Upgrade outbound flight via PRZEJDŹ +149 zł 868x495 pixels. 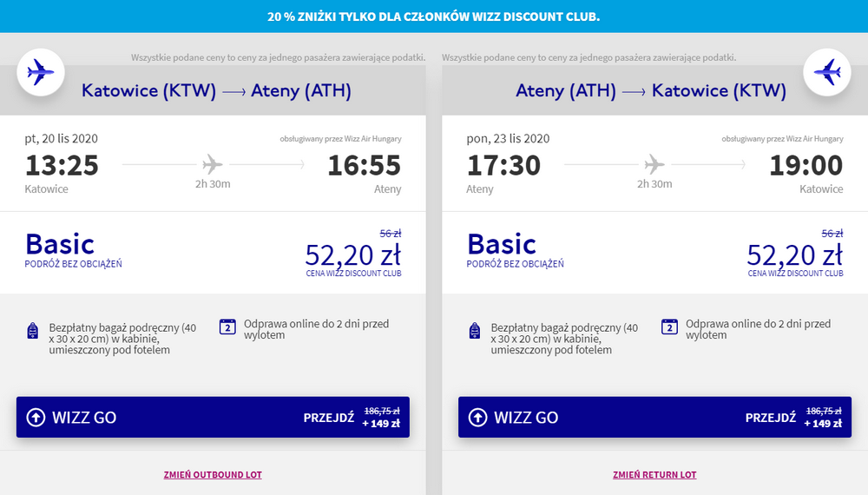(352, 418)
